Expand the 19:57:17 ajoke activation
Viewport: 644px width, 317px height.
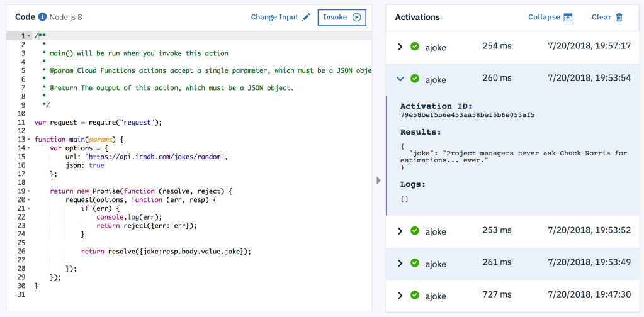point(400,46)
